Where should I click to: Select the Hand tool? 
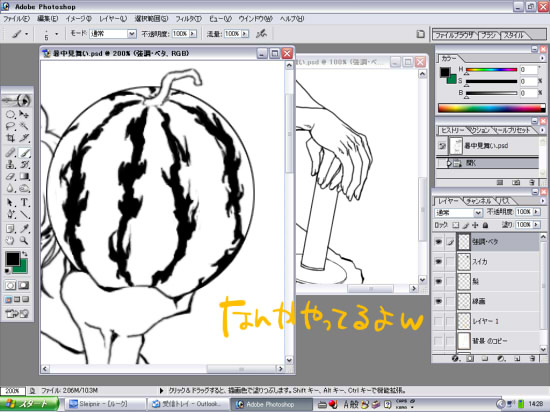pyautogui.click(x=10, y=241)
